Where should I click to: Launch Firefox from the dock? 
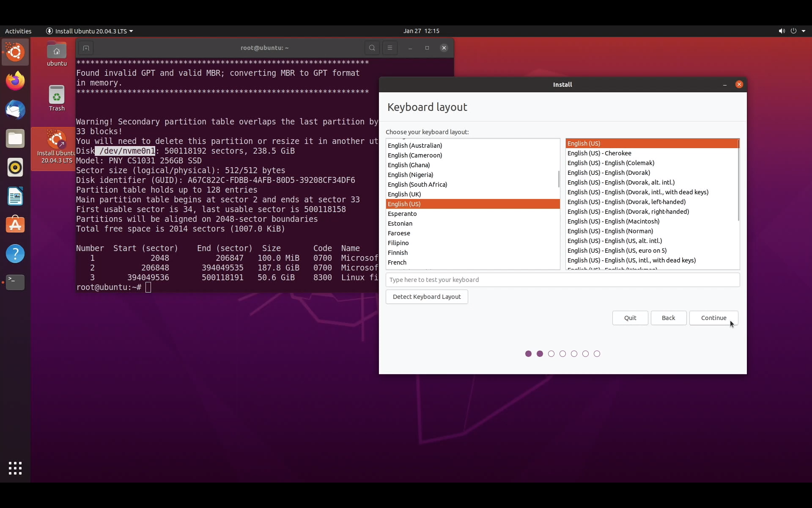tap(15, 81)
